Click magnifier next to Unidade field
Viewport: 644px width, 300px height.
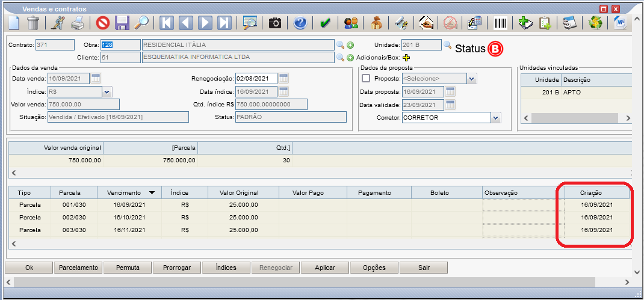point(447,44)
